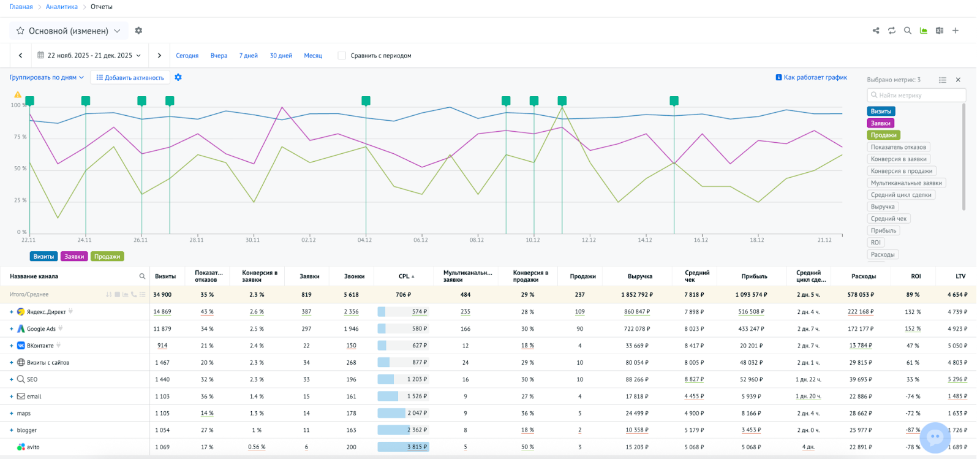The height and width of the screenshot is (459, 980).
Task: Click the yellow warning triangle icon
Action: tap(18, 94)
